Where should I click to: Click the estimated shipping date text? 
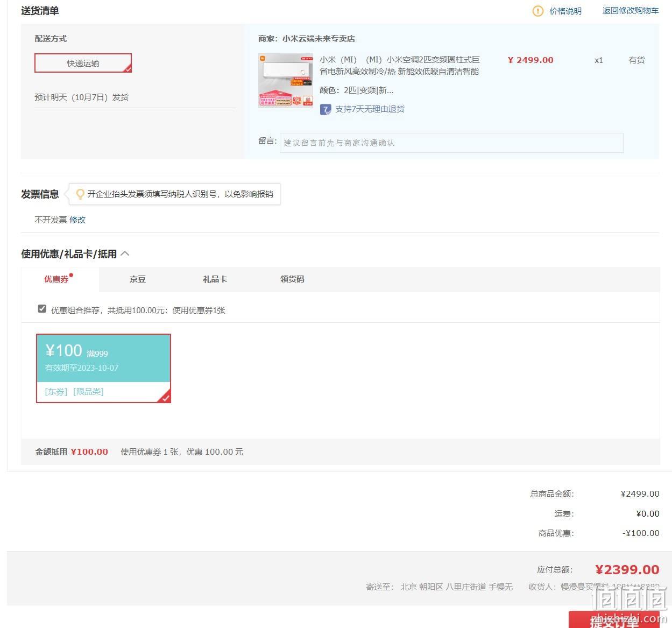[x=82, y=97]
